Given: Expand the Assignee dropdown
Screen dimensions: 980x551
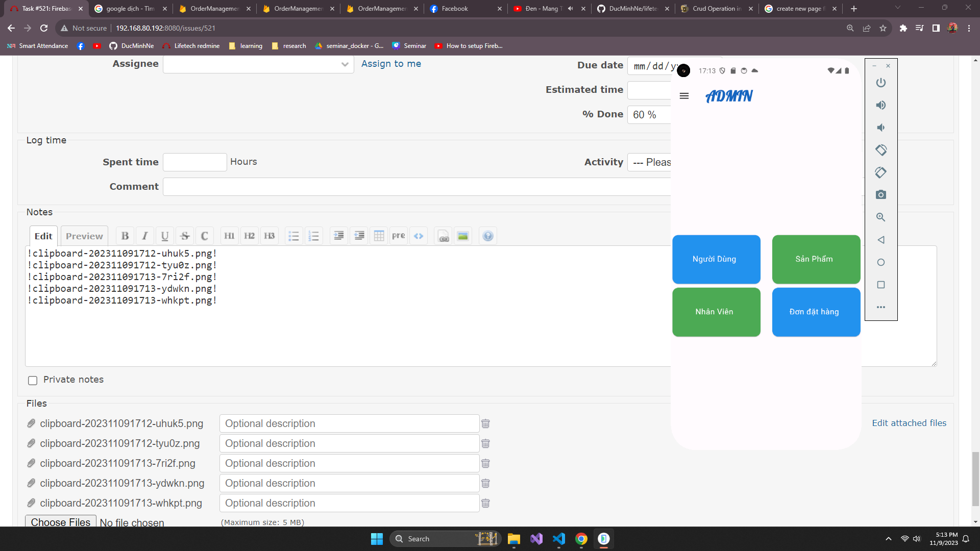Looking at the screenshot, I should [x=258, y=64].
